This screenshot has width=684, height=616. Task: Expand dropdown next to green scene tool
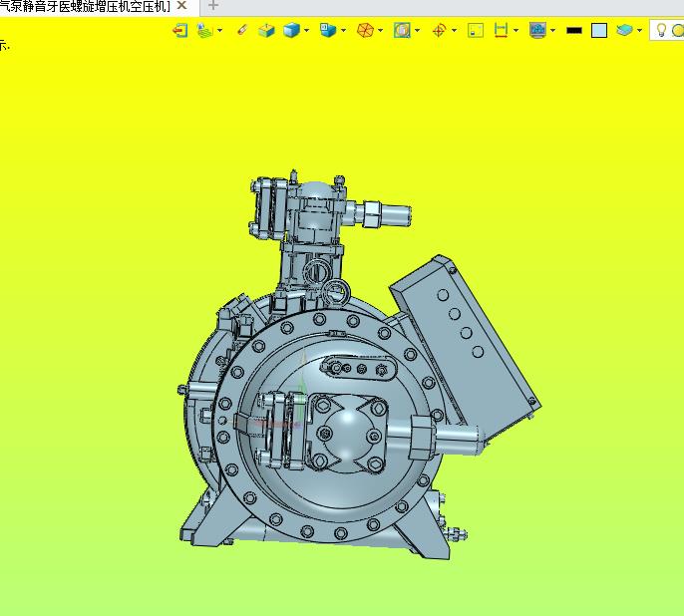[219, 31]
